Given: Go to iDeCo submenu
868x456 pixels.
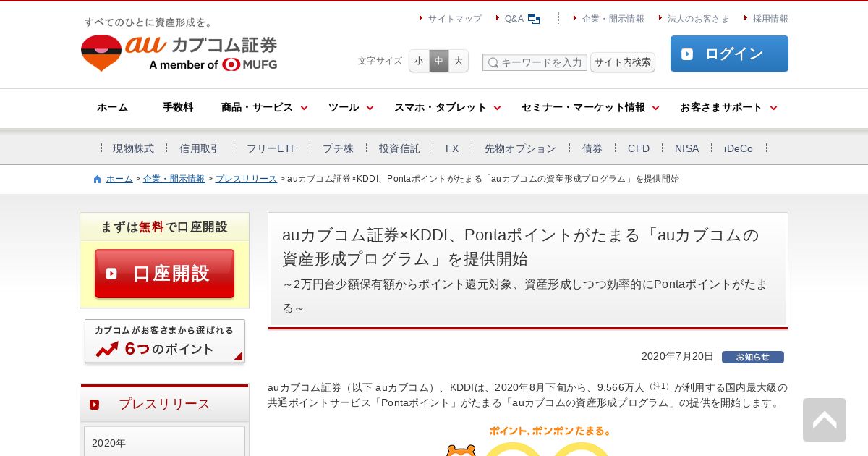Looking at the screenshot, I should 739,148.
